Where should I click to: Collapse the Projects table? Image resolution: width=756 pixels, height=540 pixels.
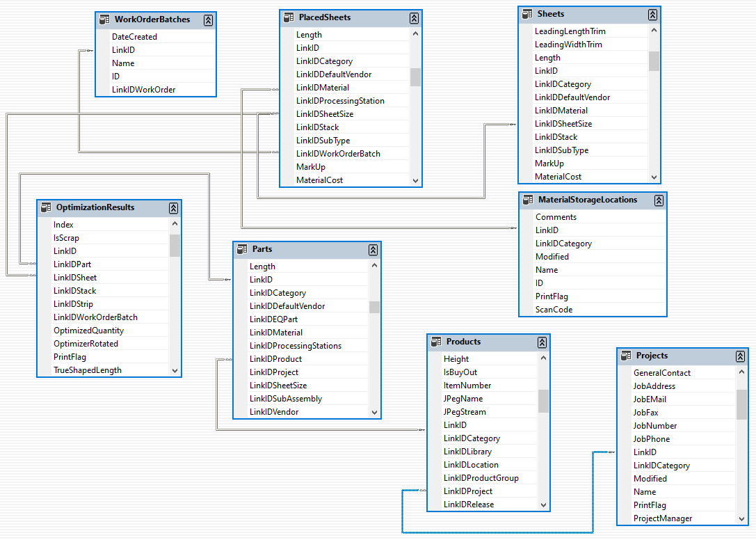741,356
